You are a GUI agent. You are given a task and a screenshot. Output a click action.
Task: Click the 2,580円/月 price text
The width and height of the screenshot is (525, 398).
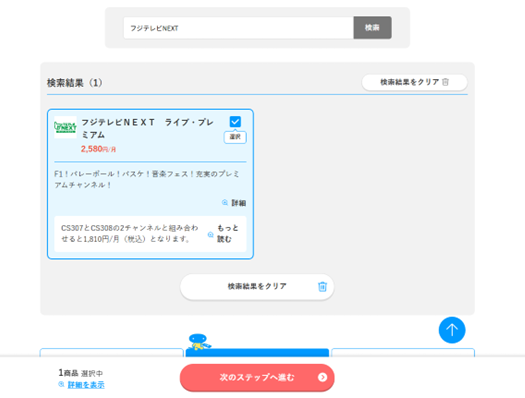point(98,149)
